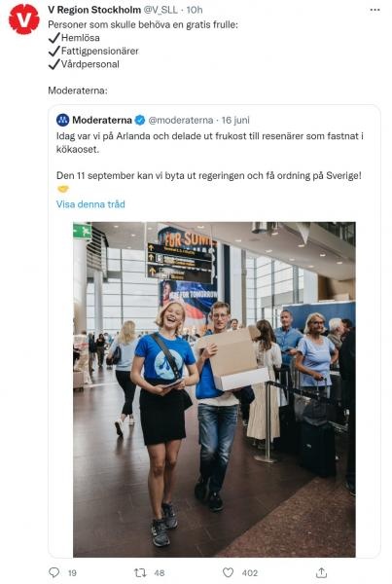Click the retweet arrows icon
Image resolution: width=392 pixels, height=584 pixels.
pos(140,572)
